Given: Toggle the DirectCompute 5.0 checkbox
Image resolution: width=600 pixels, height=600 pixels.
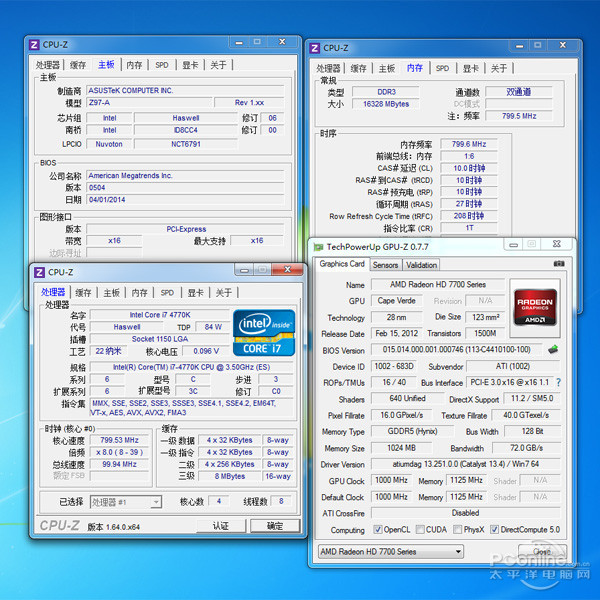Looking at the screenshot, I should tap(494, 529).
